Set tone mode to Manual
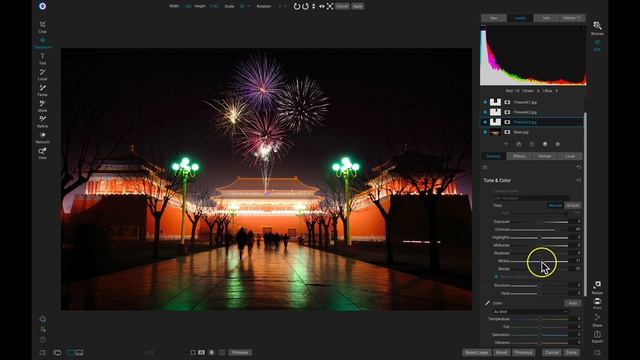The image size is (640, 360). click(x=555, y=205)
